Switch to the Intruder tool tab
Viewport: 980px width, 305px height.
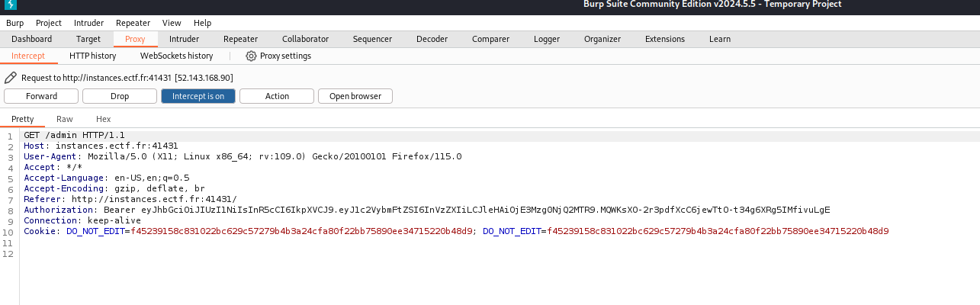184,39
